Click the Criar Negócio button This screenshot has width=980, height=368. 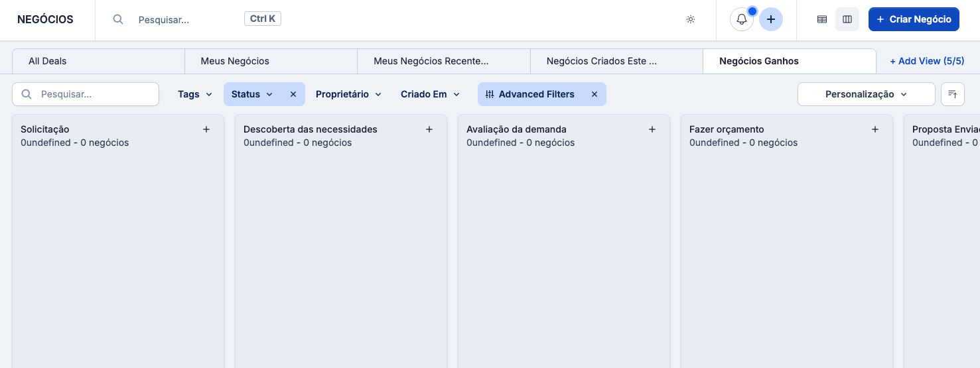(914, 19)
